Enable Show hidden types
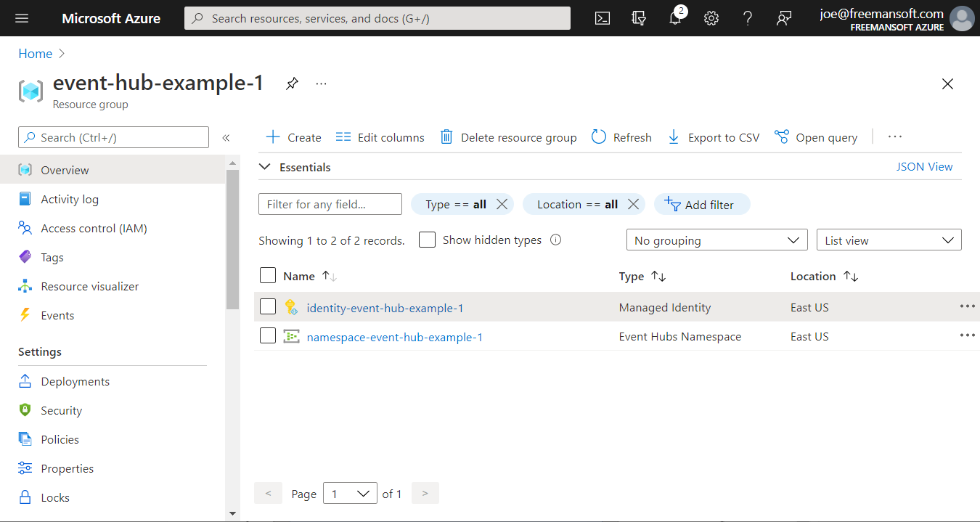This screenshot has height=522, width=980. point(427,240)
